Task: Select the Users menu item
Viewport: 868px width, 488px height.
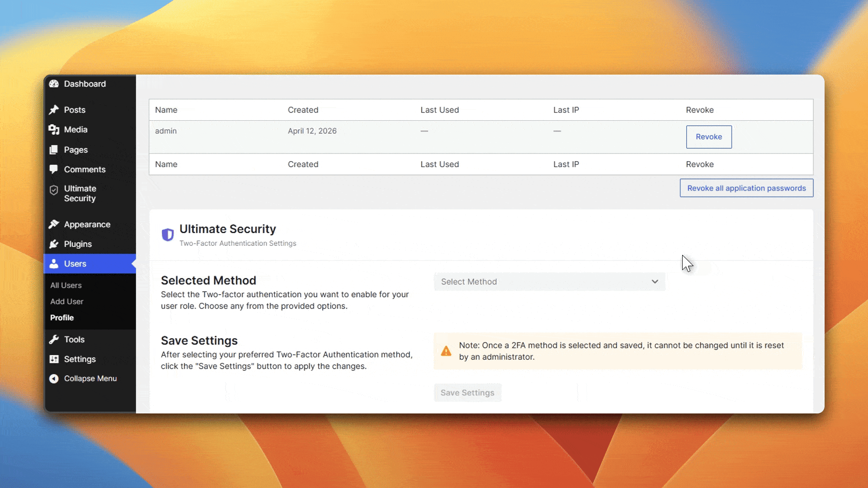Action: tap(90, 263)
